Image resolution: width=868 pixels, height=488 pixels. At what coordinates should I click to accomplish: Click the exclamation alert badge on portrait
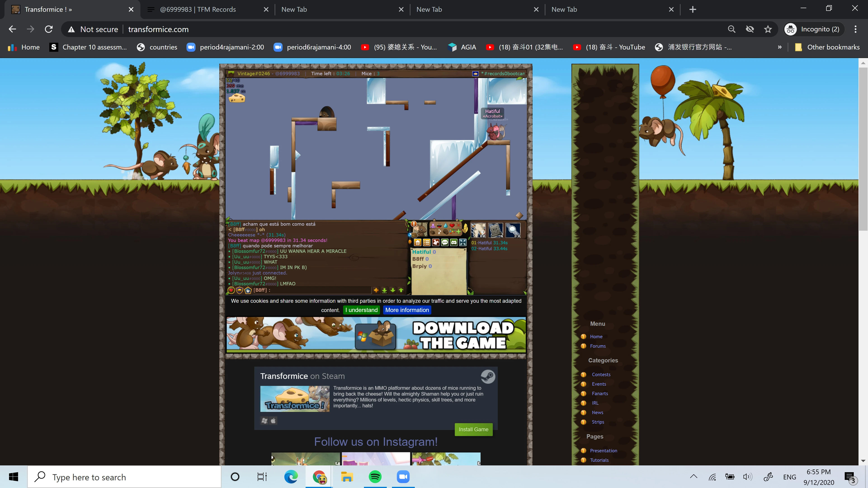point(414,224)
